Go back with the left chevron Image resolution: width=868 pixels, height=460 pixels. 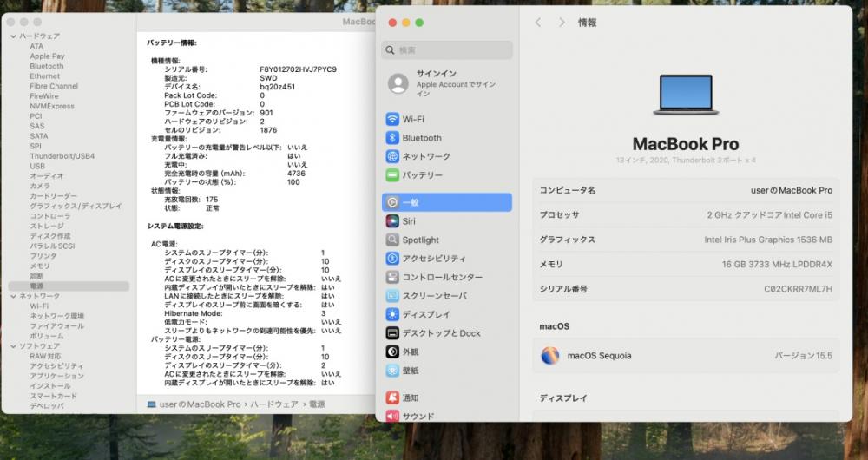coord(537,23)
